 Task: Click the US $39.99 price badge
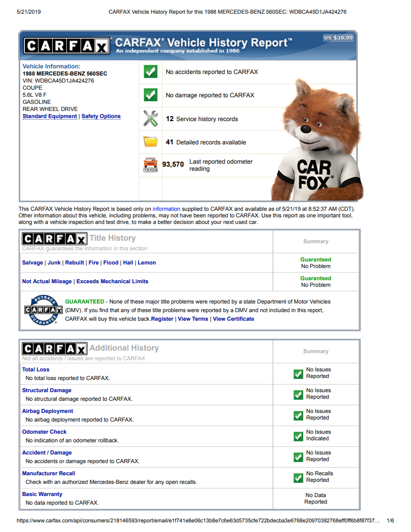point(338,37)
